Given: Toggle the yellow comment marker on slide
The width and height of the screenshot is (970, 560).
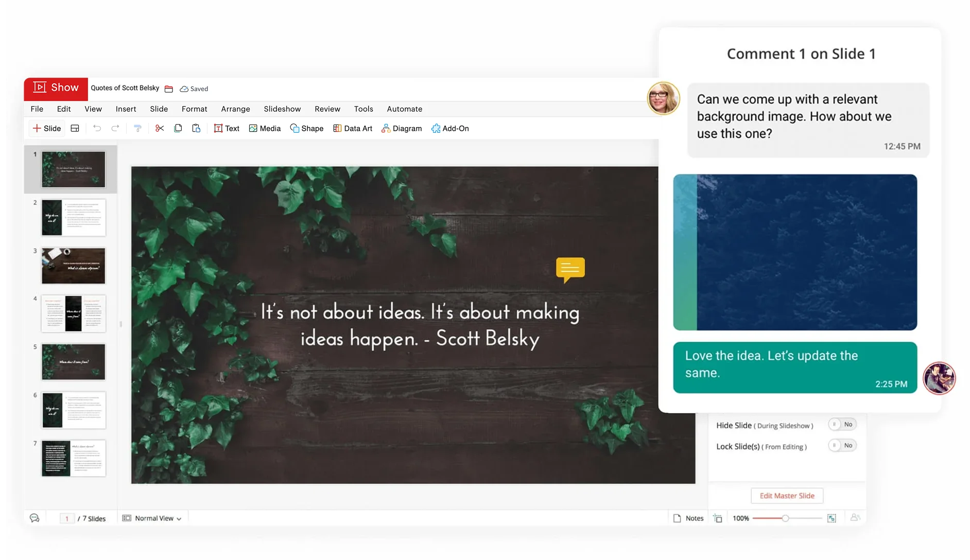Looking at the screenshot, I should pos(570,269).
